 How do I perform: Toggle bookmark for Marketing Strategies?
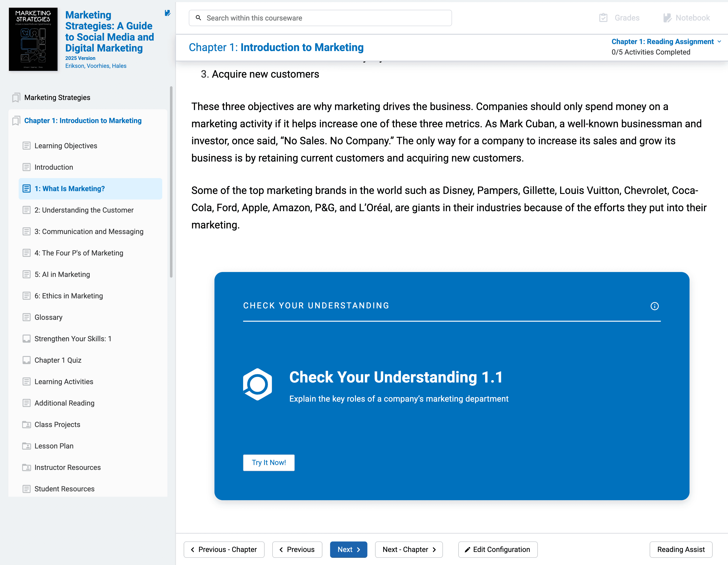tap(16, 97)
